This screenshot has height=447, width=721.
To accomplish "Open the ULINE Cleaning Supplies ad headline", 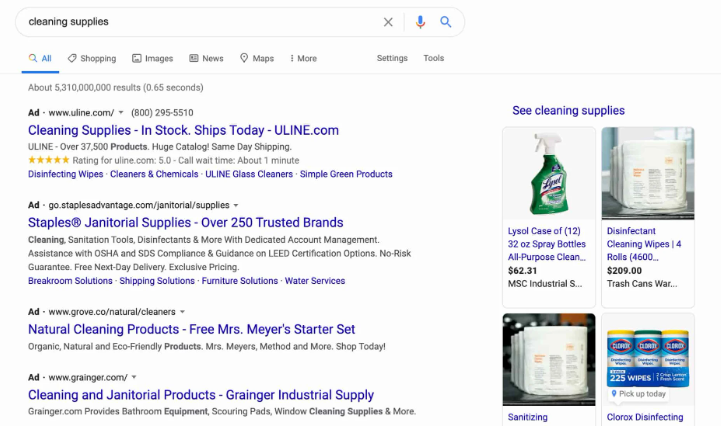I will click(x=183, y=130).
